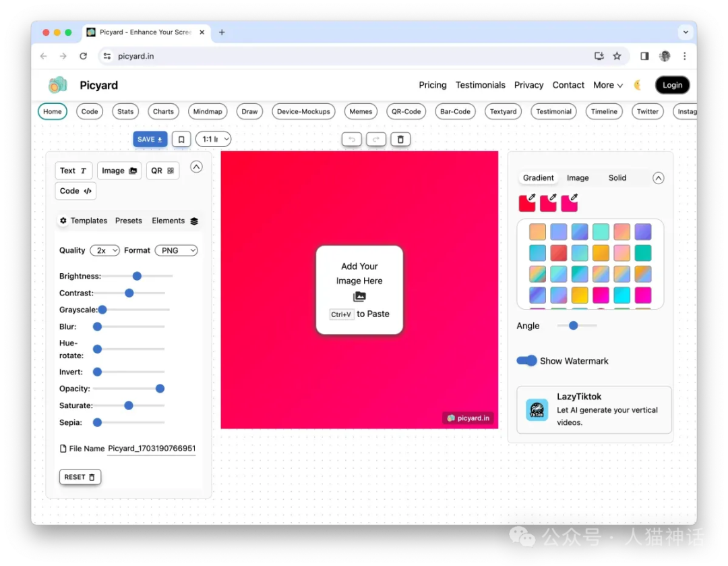This screenshot has height=566, width=728.
Task: Select the Device-Mockups pill
Action: [x=303, y=111]
